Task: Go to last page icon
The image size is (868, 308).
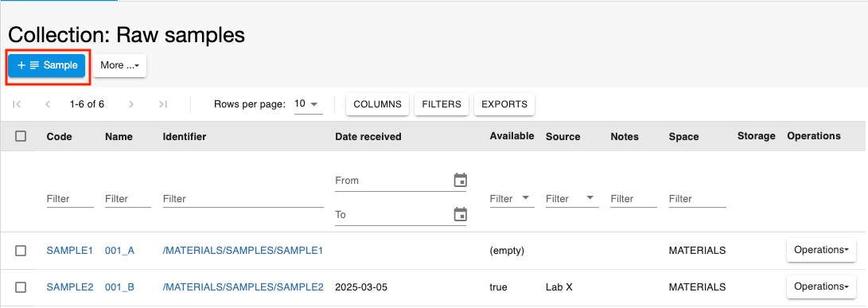Action: 163,104
